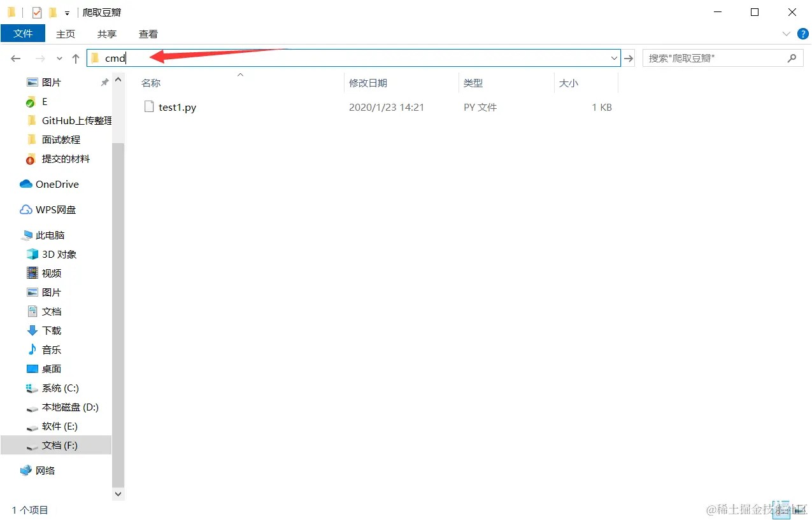
Task: Switch to the 查看 ribbon tab
Action: click(148, 34)
